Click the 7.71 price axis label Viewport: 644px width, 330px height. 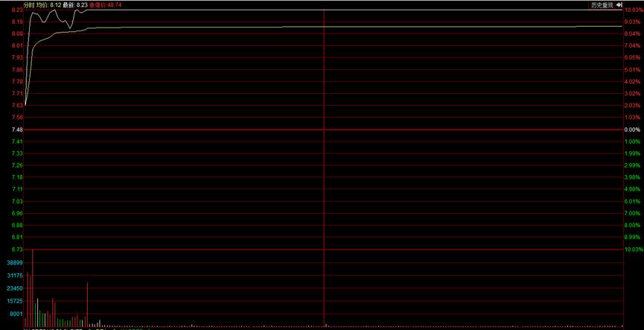coord(17,94)
